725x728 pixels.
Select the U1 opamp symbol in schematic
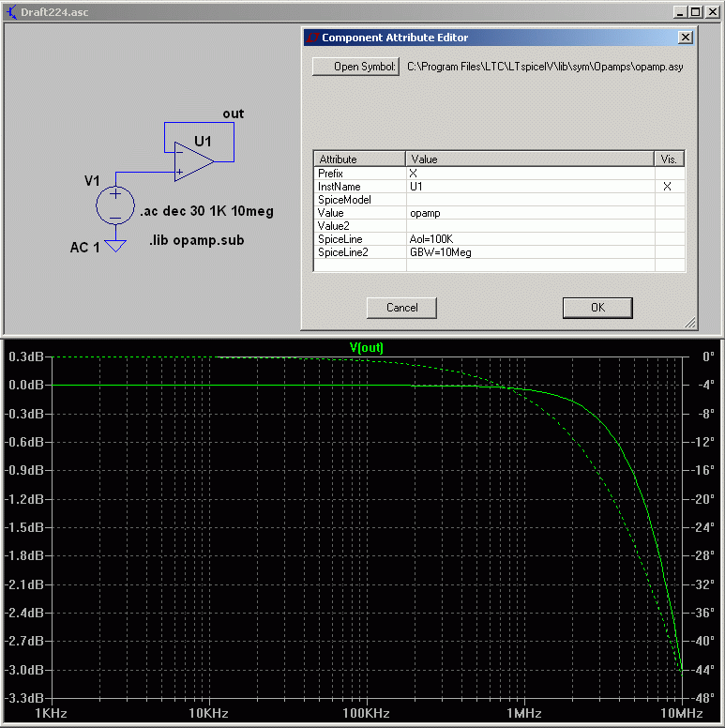(193, 161)
